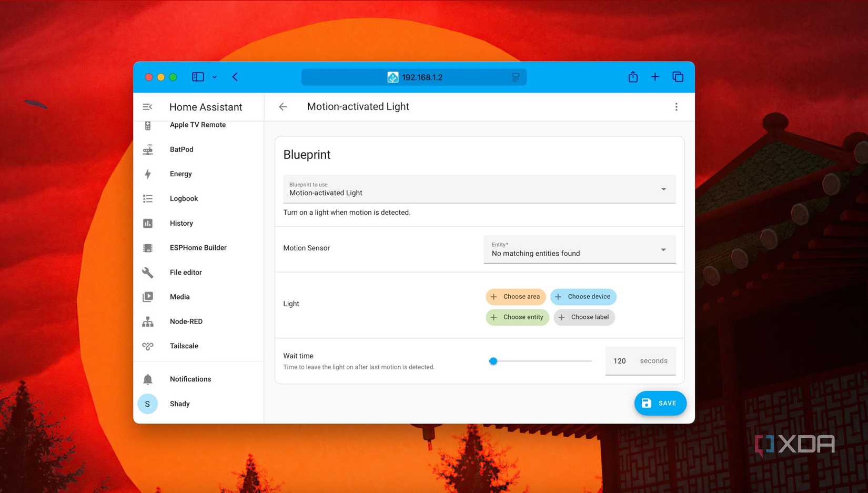Click the 'Motion-activated Light' page title
The image size is (868, 493).
coord(358,107)
